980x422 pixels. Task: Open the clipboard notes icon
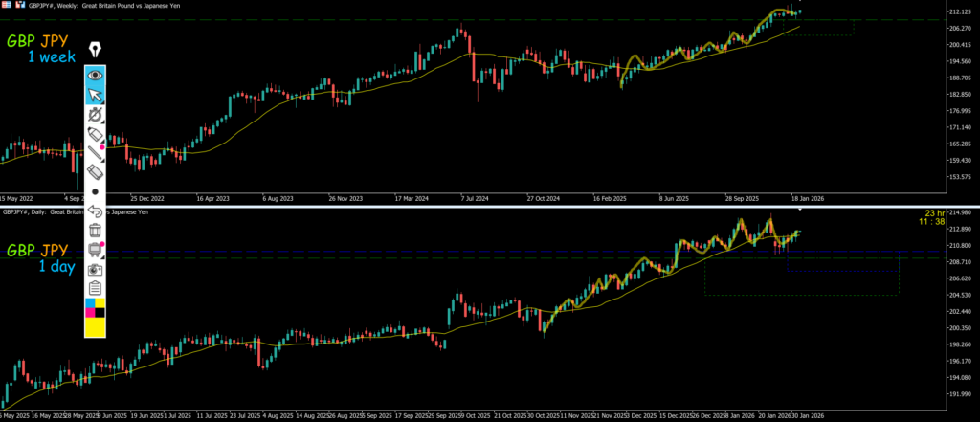click(x=96, y=288)
